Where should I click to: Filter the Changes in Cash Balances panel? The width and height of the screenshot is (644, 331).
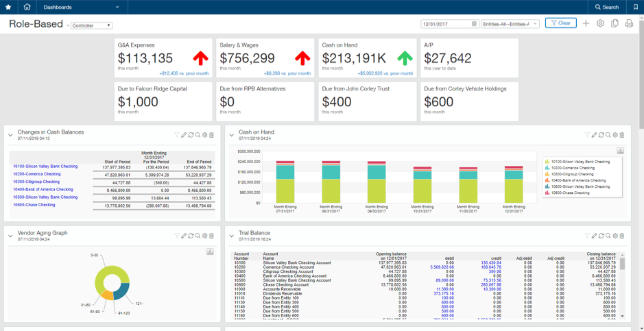pos(177,135)
